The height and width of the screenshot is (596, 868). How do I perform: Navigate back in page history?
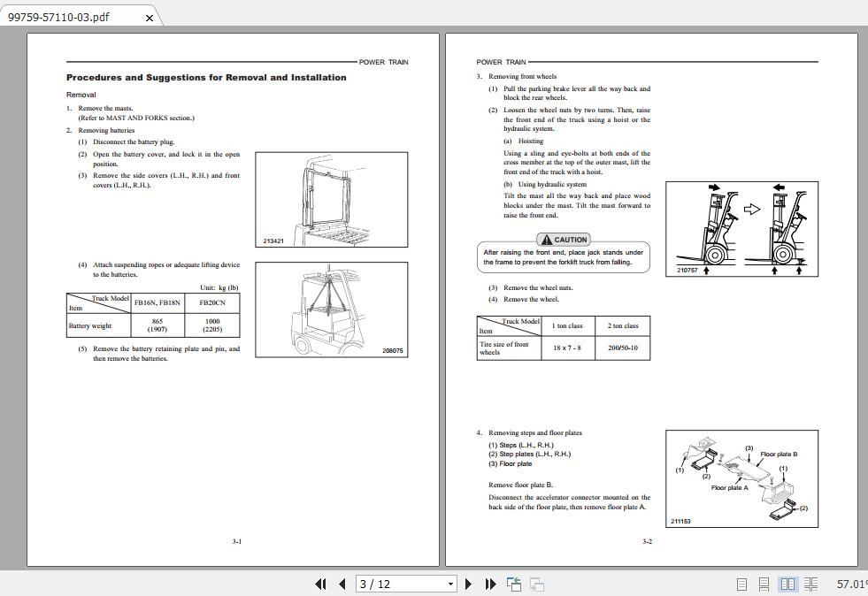coord(514,585)
